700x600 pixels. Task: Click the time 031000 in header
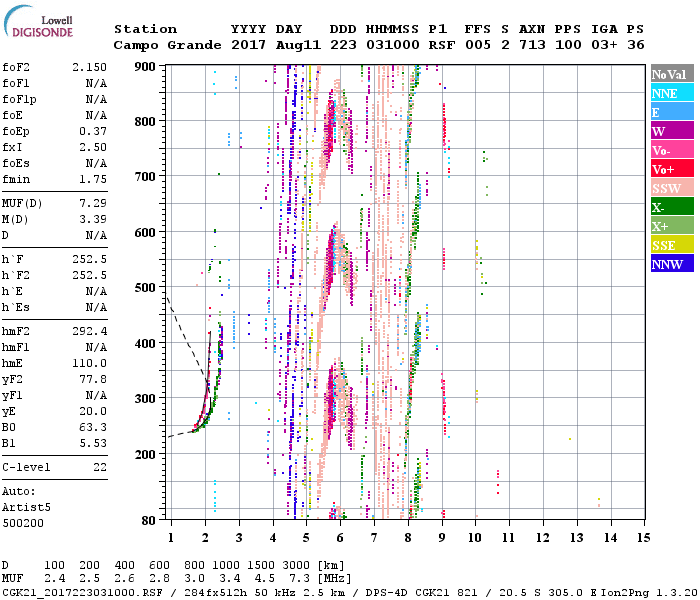[x=393, y=45]
